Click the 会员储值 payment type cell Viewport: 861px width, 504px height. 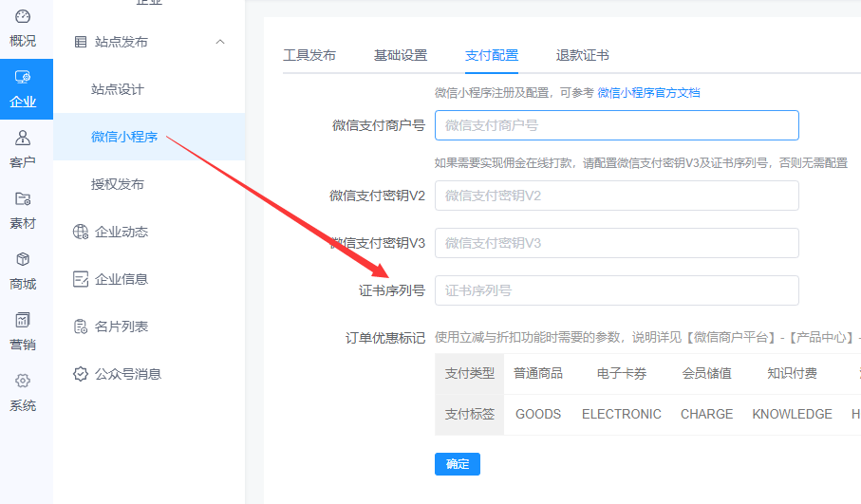(706, 373)
